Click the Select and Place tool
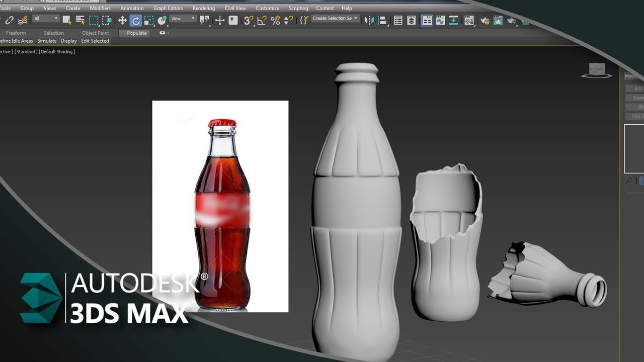644x362 pixels. tap(162, 20)
